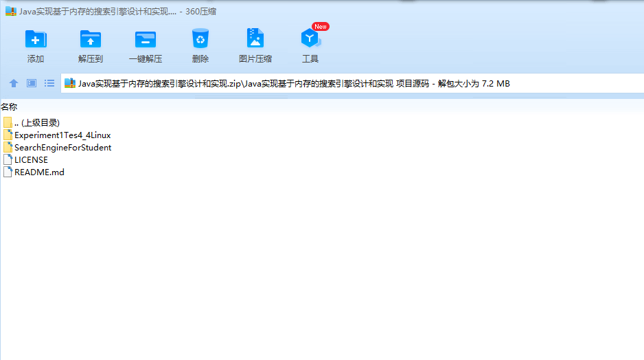Select the '.. (上级目录)' row text
Screen dimensions: 644x360
click(x=37, y=122)
